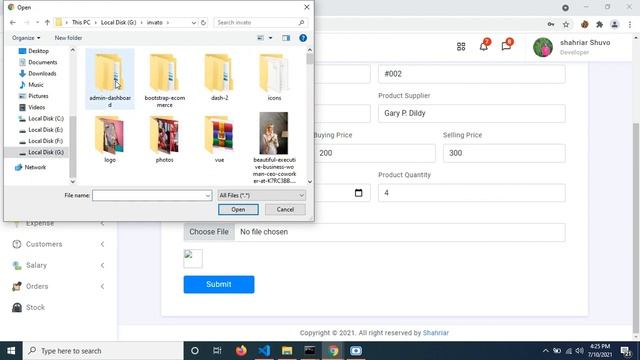
Task: Open the admin-dashboard folder
Action: (110, 79)
